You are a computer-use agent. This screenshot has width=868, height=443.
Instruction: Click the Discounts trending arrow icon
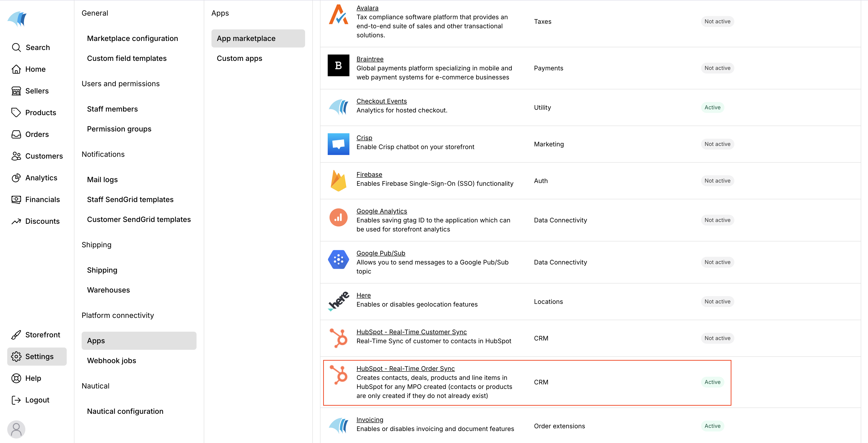16,221
